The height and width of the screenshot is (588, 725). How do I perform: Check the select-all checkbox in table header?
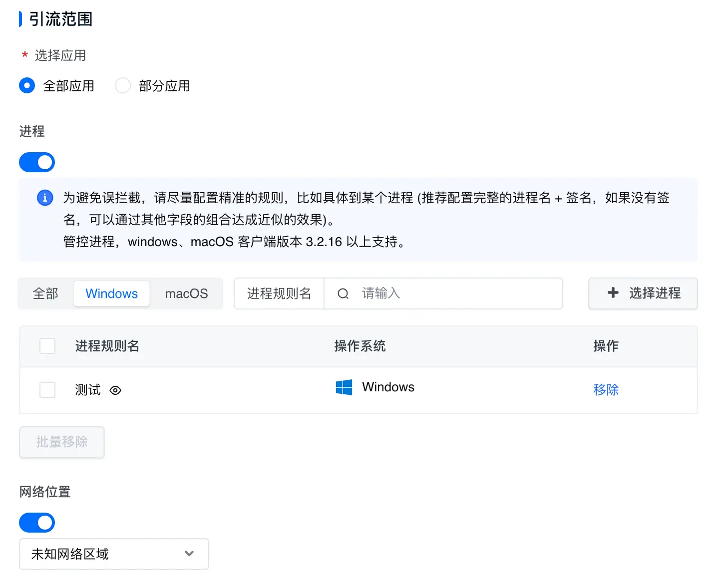(47, 346)
